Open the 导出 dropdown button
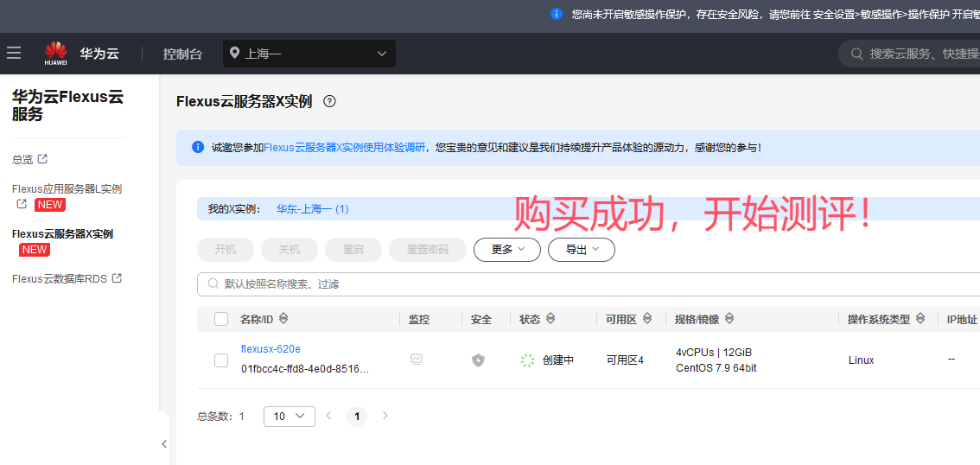The height and width of the screenshot is (465, 980). pos(582,250)
